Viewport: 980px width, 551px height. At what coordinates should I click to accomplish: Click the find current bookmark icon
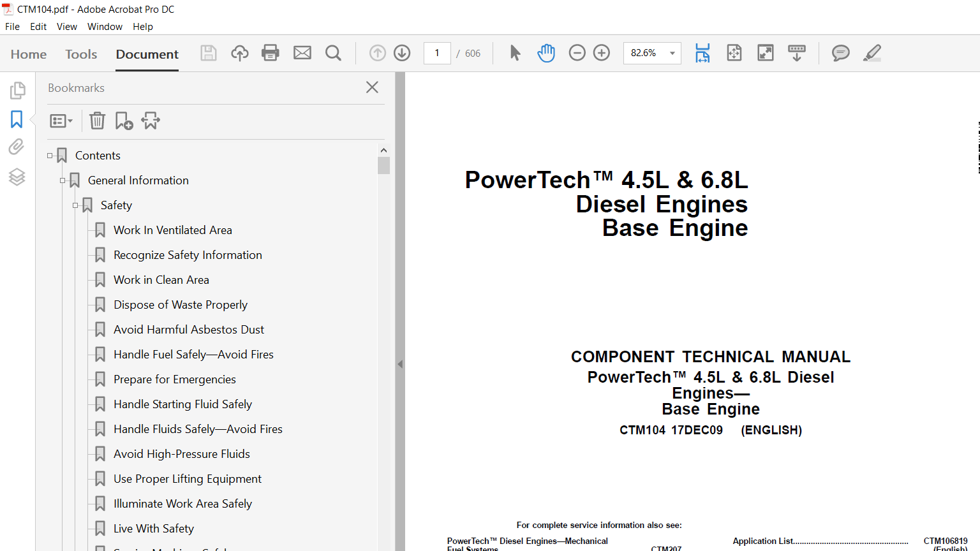pyautogui.click(x=151, y=121)
